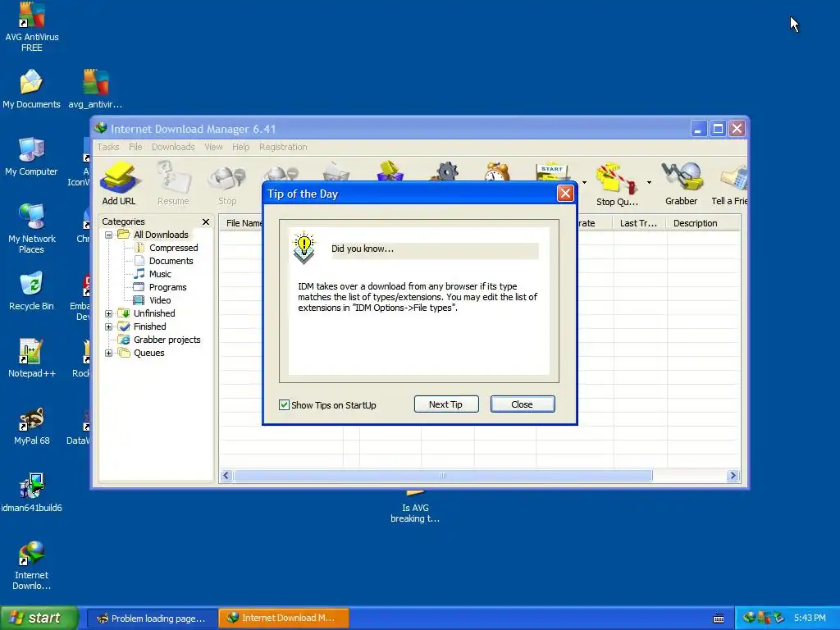Click the Close button in tip dialog

coord(523,404)
